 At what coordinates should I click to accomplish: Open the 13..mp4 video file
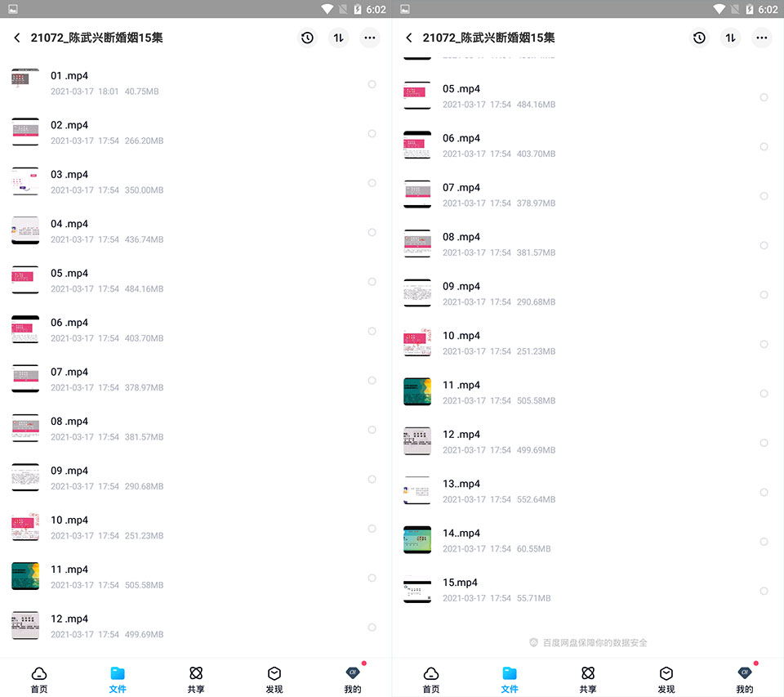click(x=587, y=491)
